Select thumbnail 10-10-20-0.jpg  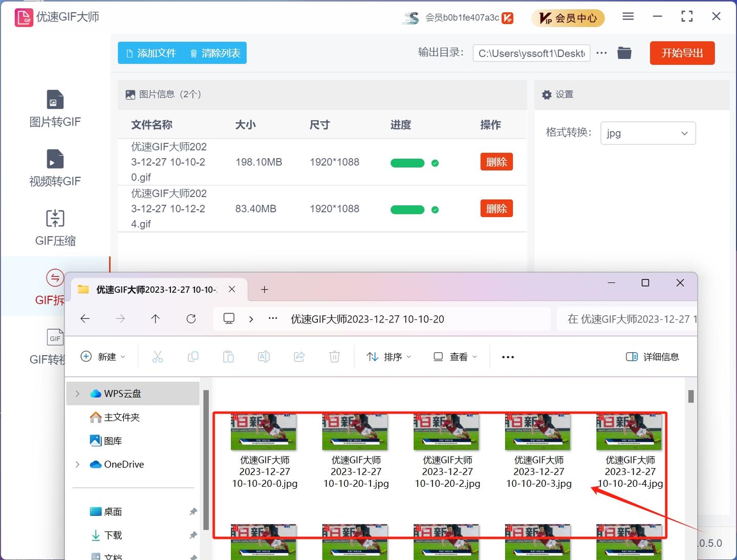tap(264, 432)
